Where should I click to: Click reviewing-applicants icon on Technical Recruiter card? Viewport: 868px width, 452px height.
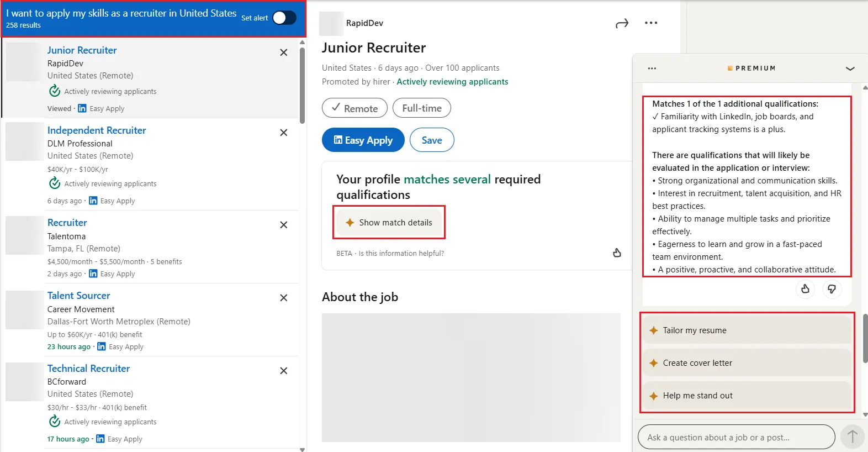(x=54, y=421)
